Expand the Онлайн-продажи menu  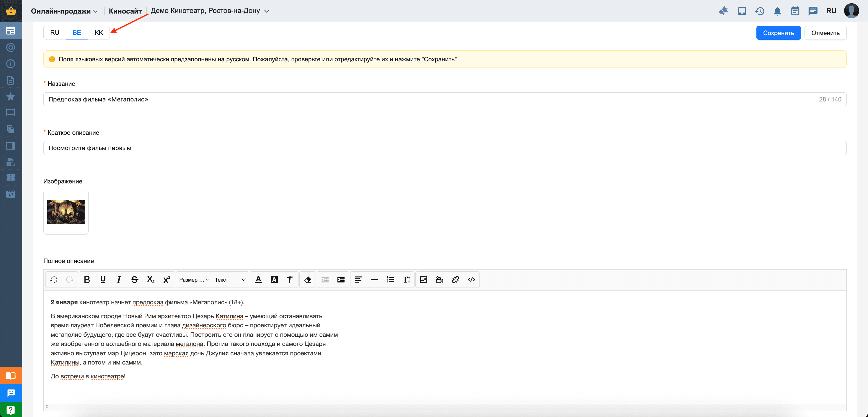(x=64, y=11)
